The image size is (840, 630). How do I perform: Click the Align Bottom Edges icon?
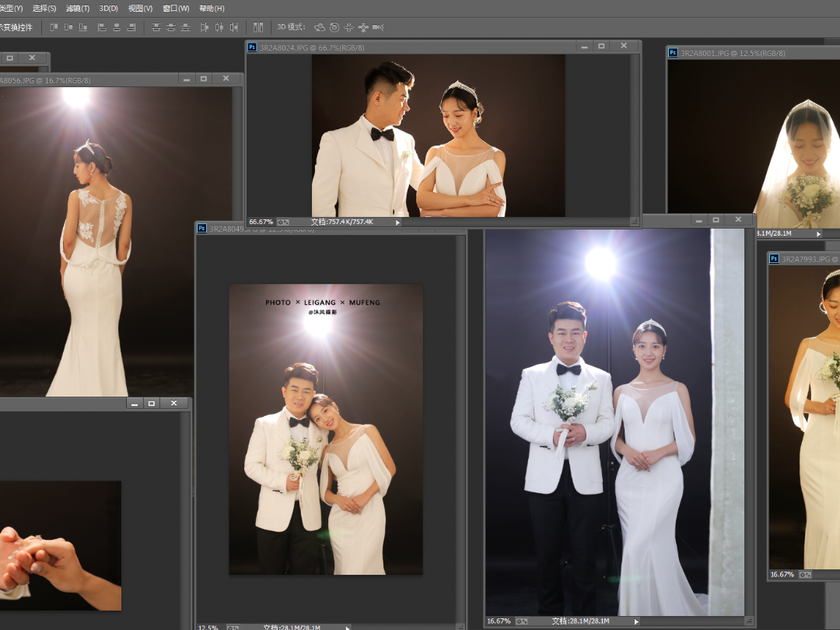82,27
